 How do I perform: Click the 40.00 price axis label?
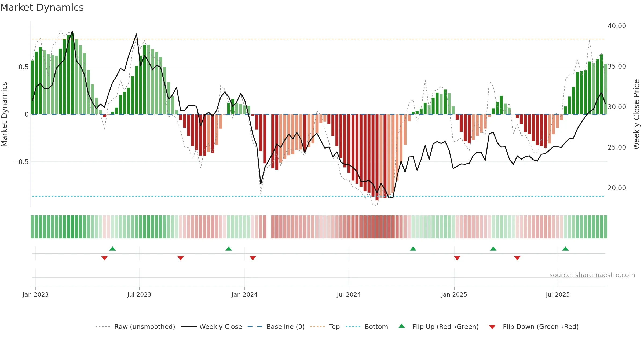[x=617, y=26]
